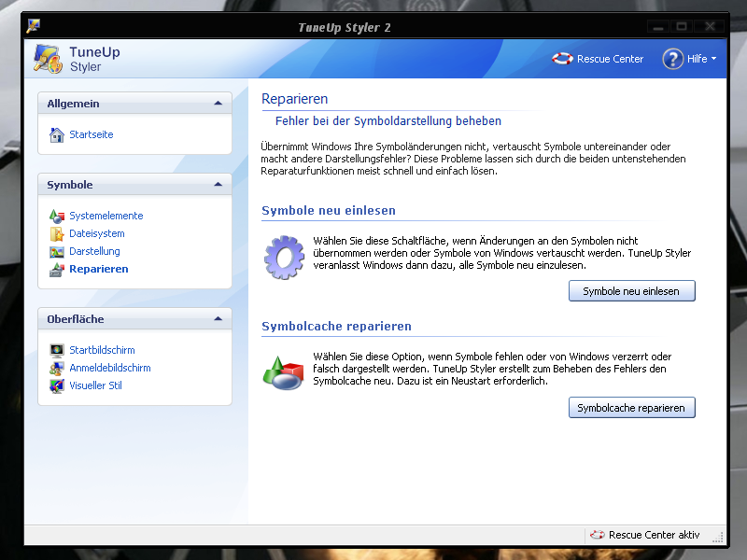Screen dimensions: 747x560
Task: Click the title bar application icon
Action: (x=34, y=26)
